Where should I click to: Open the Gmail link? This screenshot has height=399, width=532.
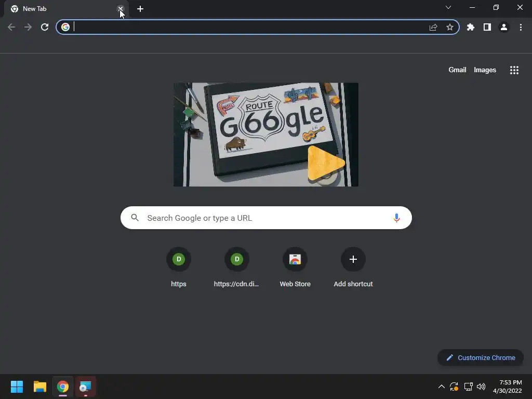[457, 70]
